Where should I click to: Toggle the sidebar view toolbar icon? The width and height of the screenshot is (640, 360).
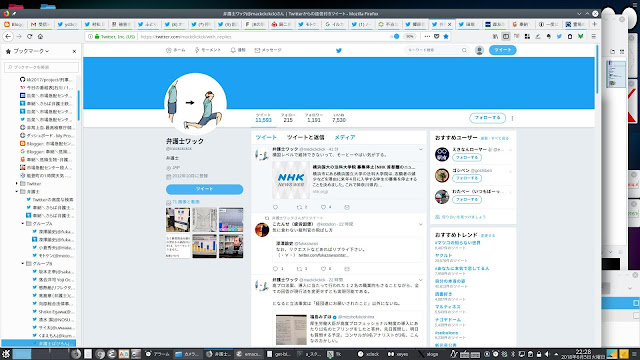[x=506, y=36]
